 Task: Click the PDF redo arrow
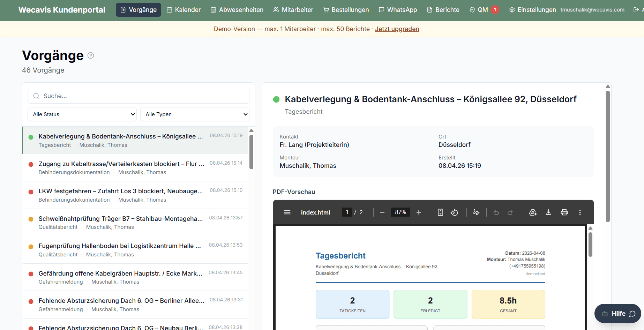click(x=510, y=212)
